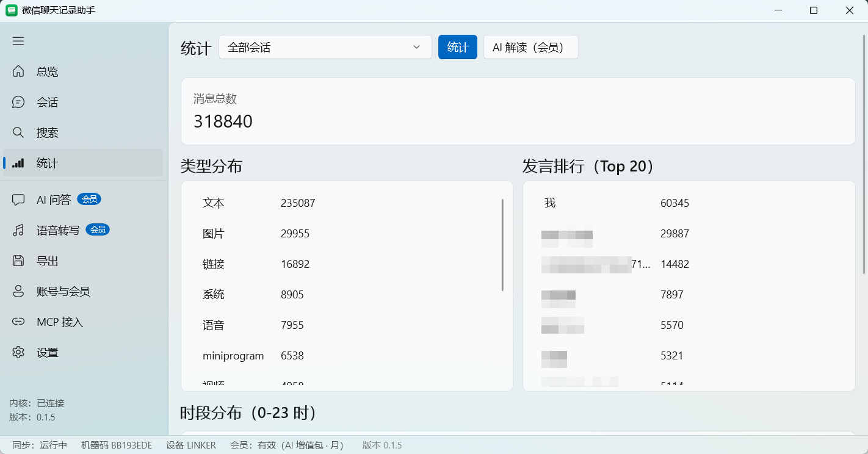Image resolution: width=868 pixels, height=454 pixels.
Task: Toggle the hamburger navigation menu
Action: coord(18,41)
